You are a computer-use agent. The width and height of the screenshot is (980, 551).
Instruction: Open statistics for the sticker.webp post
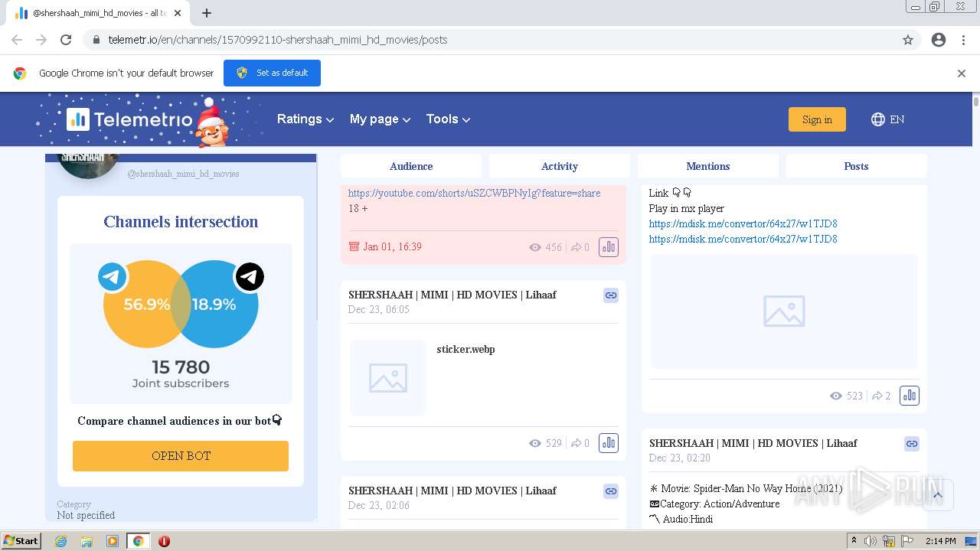click(x=609, y=443)
